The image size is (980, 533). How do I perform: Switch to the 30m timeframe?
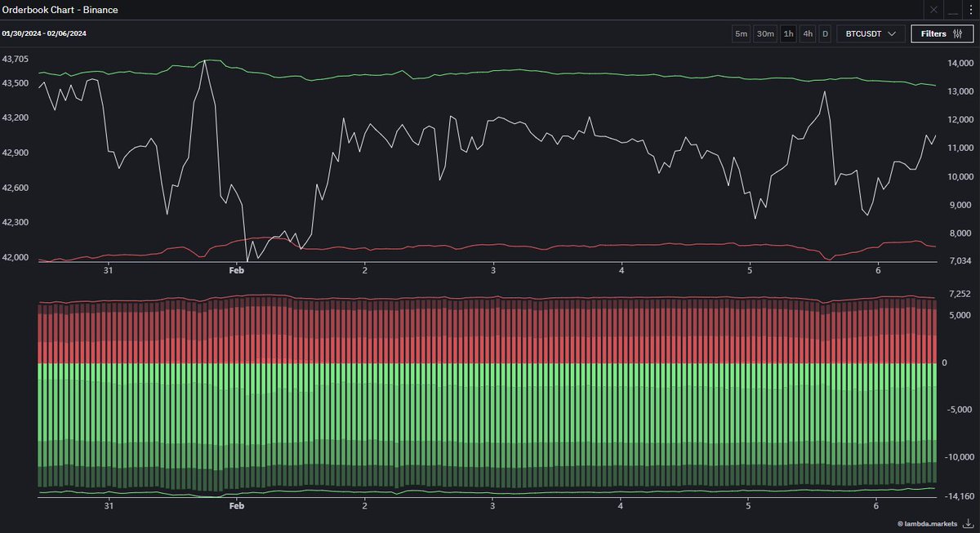(x=765, y=33)
